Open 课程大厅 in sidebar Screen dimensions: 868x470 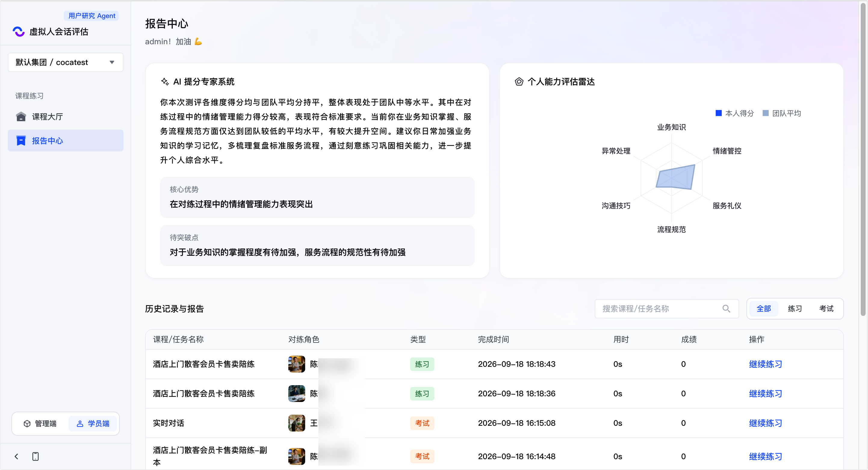(x=65, y=116)
